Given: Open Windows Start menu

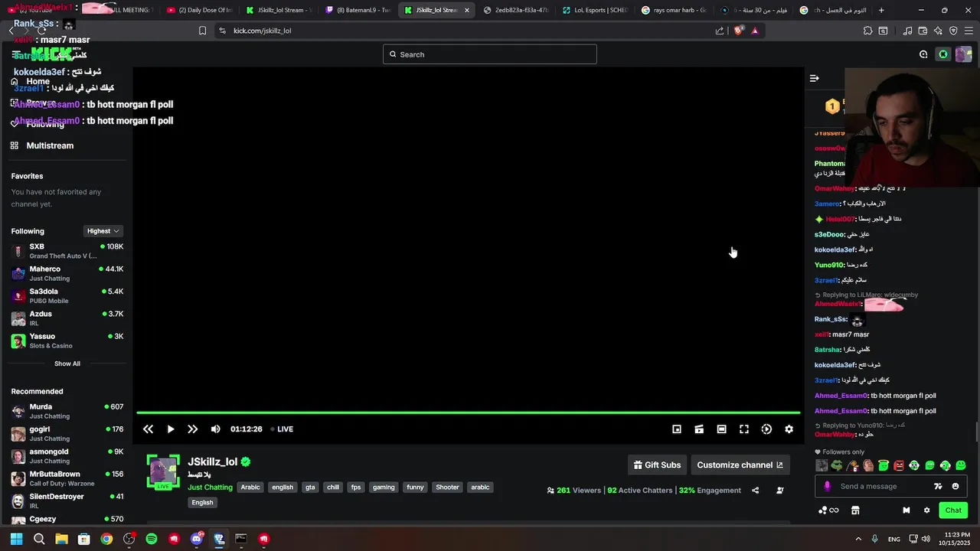Looking at the screenshot, I should [16, 539].
